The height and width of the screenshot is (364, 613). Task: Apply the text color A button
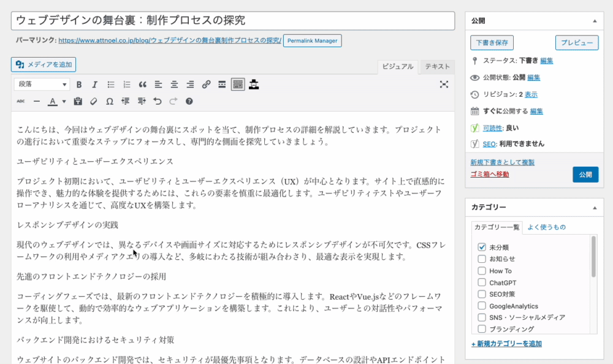[x=52, y=101]
